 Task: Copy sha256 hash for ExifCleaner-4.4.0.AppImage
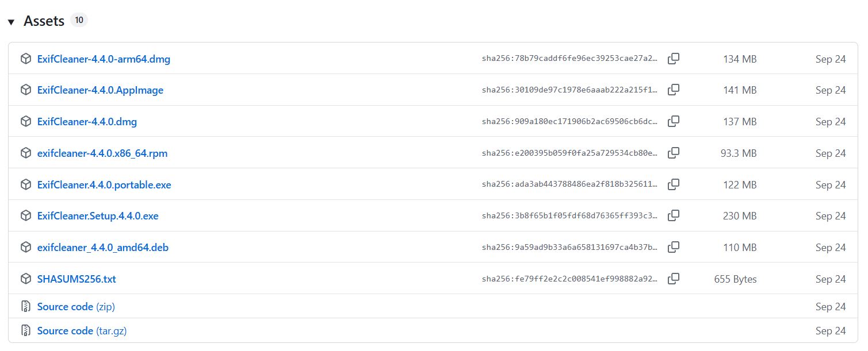(674, 90)
